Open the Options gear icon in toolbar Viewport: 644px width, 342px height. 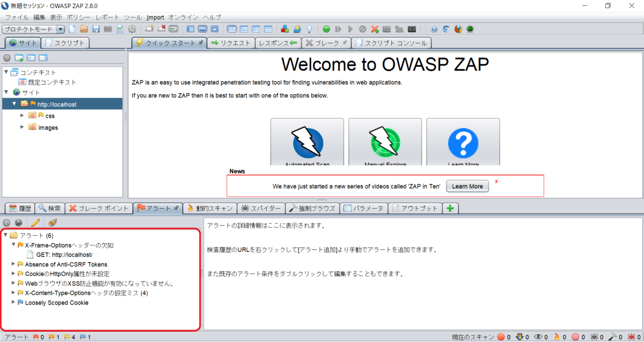[x=132, y=29]
